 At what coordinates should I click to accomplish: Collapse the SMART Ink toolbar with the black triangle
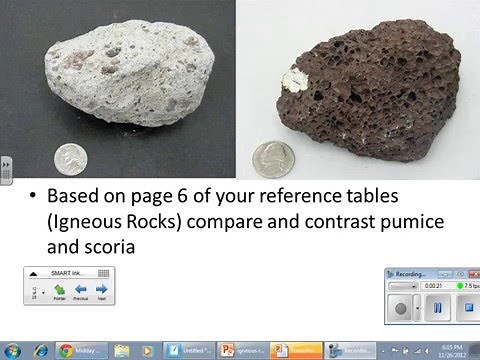pos(33,274)
